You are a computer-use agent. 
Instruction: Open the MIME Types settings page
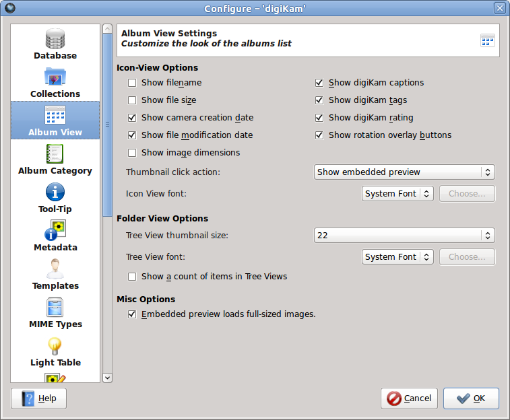55,312
